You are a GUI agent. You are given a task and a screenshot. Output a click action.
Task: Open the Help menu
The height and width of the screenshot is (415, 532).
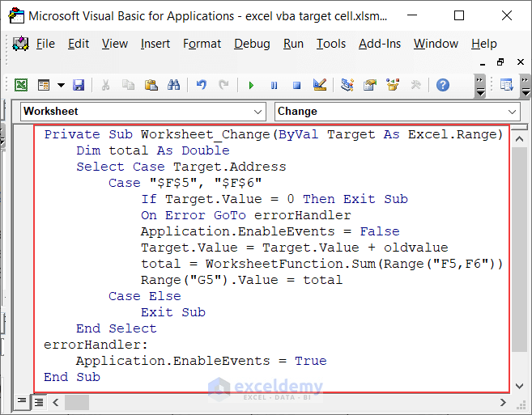coord(484,44)
